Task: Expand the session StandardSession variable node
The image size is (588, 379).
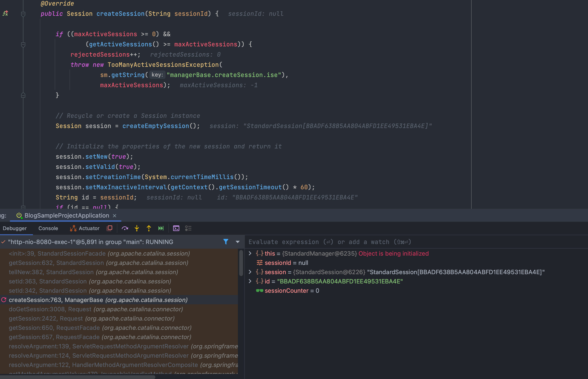Action: [250, 272]
